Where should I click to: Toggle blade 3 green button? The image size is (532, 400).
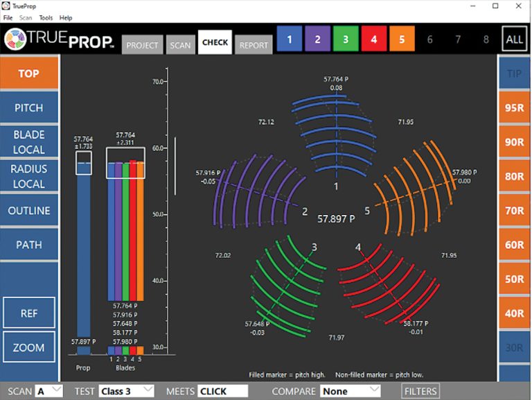(345, 40)
